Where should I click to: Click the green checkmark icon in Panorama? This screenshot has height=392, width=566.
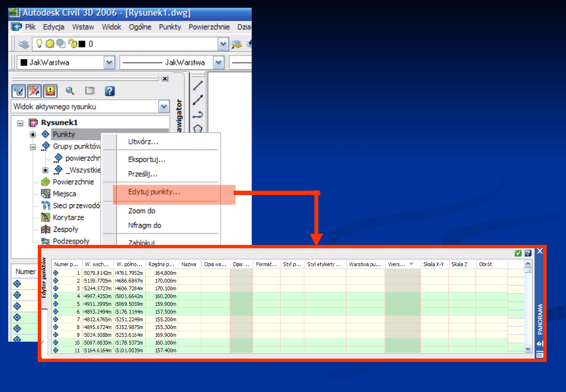518,254
